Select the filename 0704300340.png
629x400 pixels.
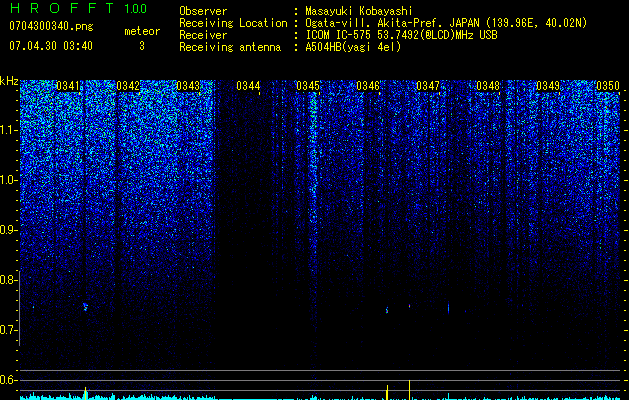(51, 27)
